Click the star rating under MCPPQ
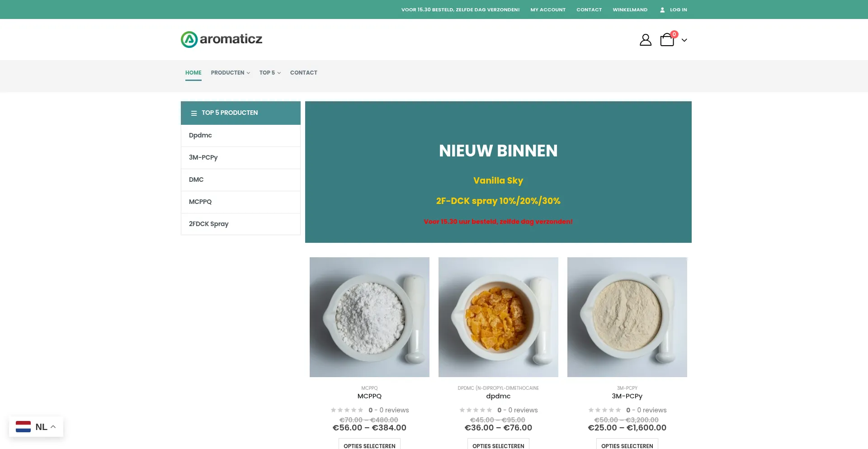This screenshot has height=449, width=868. 347,410
